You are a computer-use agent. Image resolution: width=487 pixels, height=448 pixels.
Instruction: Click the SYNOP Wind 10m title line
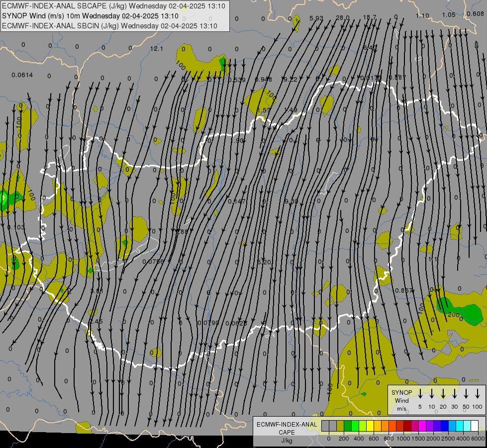click(x=90, y=16)
